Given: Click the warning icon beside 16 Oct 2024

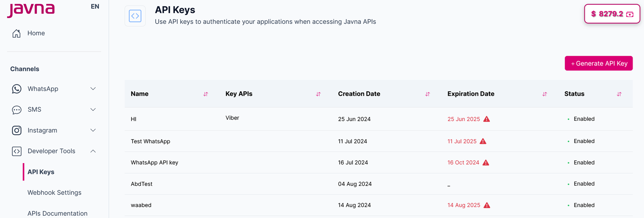Looking at the screenshot, I should click(486, 163).
